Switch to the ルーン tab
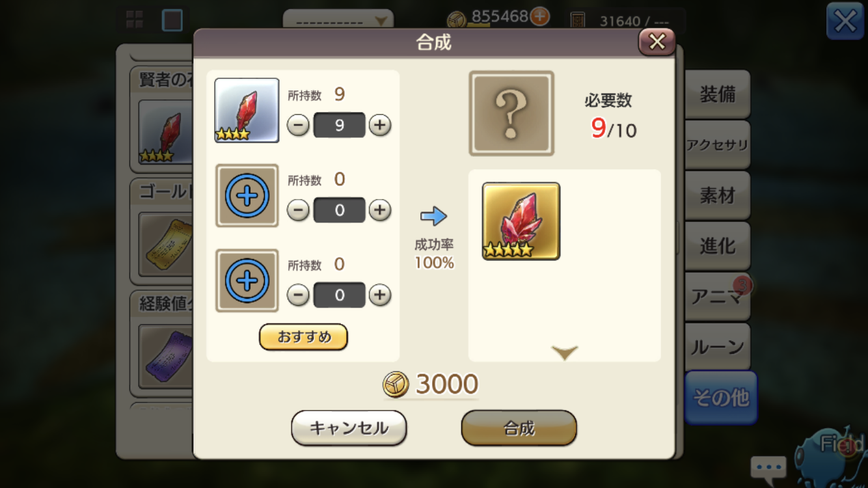868x488 pixels. pyautogui.click(x=717, y=347)
